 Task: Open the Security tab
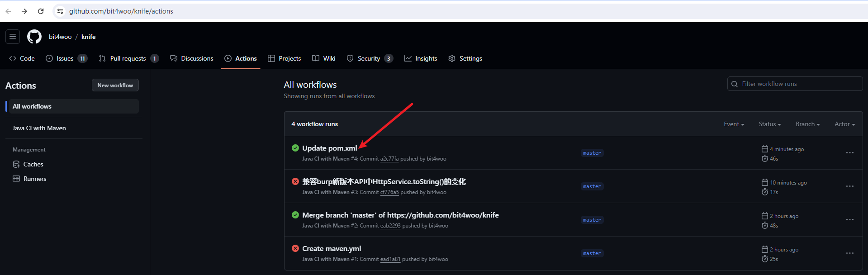click(370, 58)
